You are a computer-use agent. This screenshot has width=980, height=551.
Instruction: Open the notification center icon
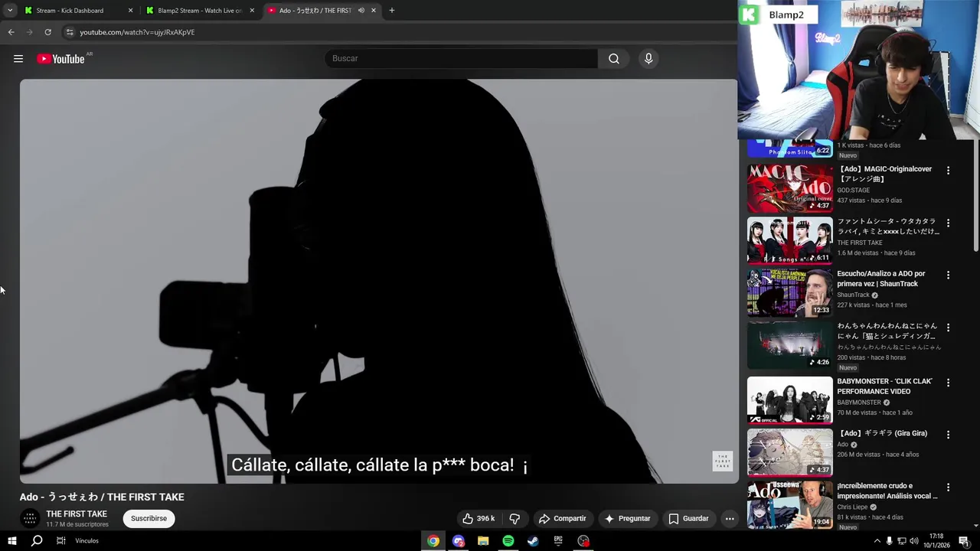coord(965,541)
